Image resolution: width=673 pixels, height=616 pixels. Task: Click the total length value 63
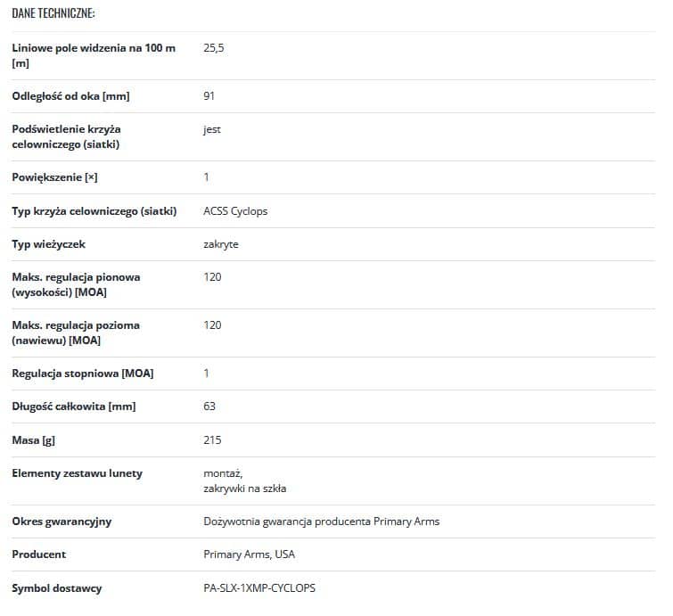point(209,407)
